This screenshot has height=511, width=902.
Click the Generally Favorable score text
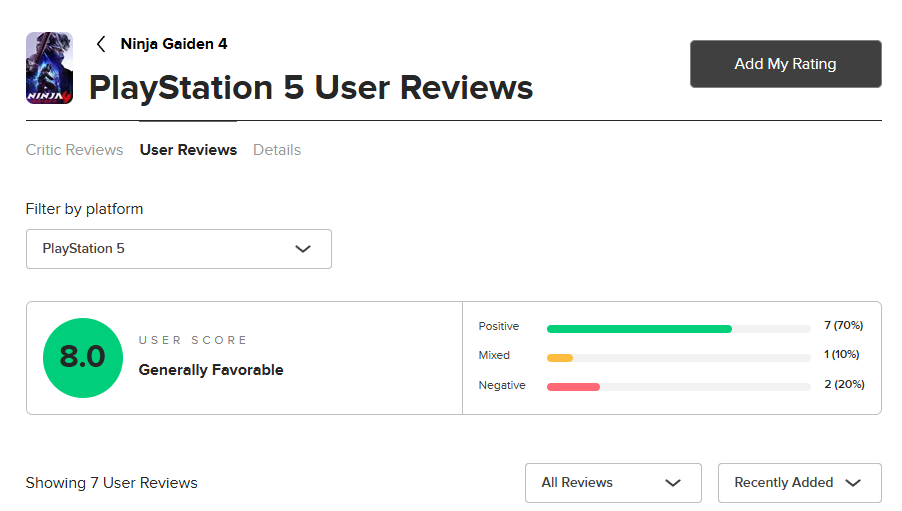[x=211, y=370]
